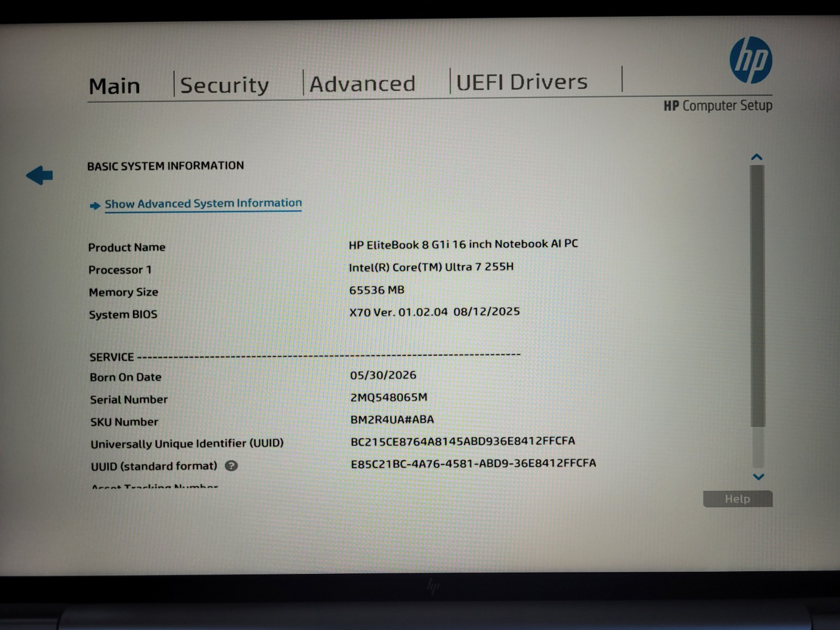Click the scroll up chevron arrow

(757, 157)
